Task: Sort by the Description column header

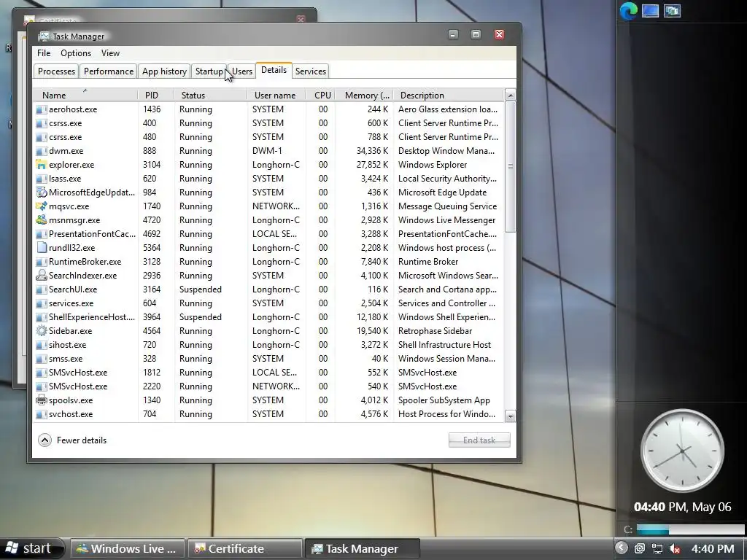Action: [449, 96]
